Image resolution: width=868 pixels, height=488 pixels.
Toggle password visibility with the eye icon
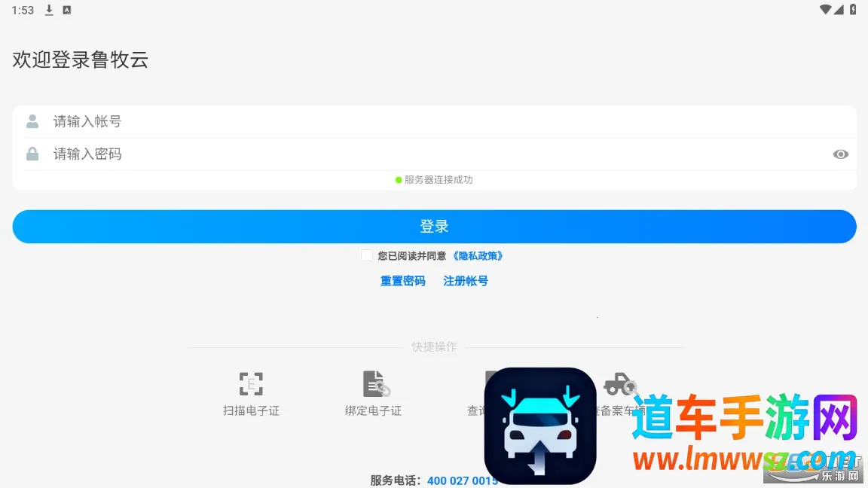pos(840,154)
